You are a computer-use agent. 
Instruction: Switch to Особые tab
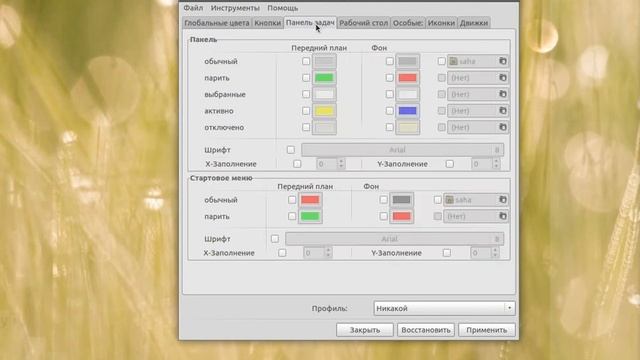click(x=408, y=23)
